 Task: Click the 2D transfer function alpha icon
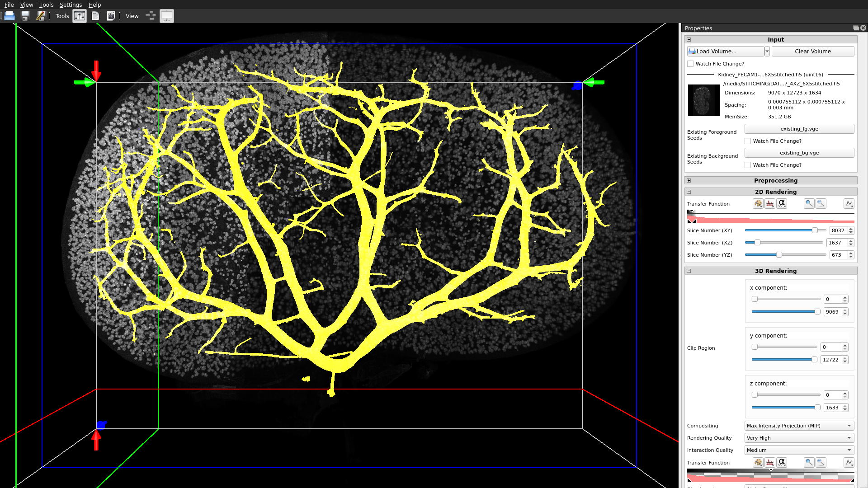tap(782, 204)
